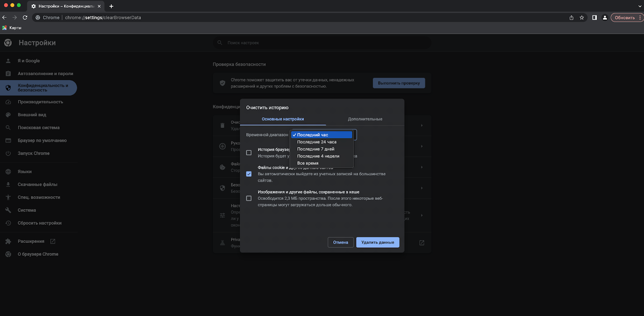Open Основные настройки tab

283,119
